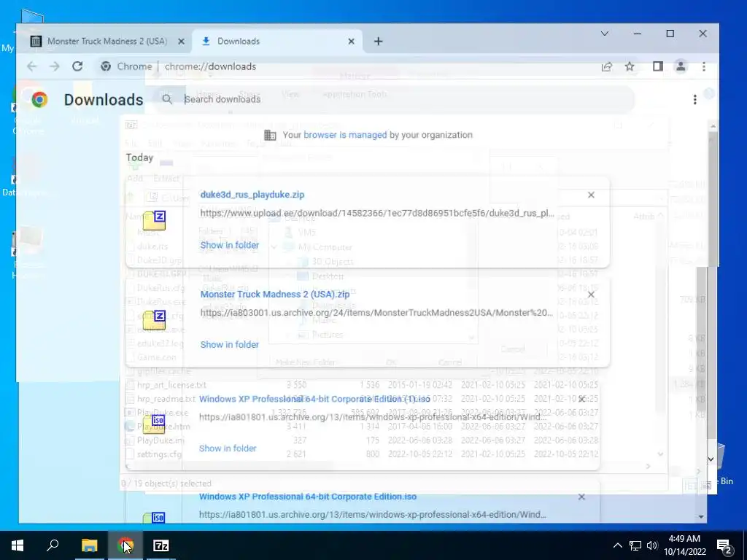This screenshot has width=747, height=560.
Task: Open the 'browser is managed' link
Action: click(345, 135)
